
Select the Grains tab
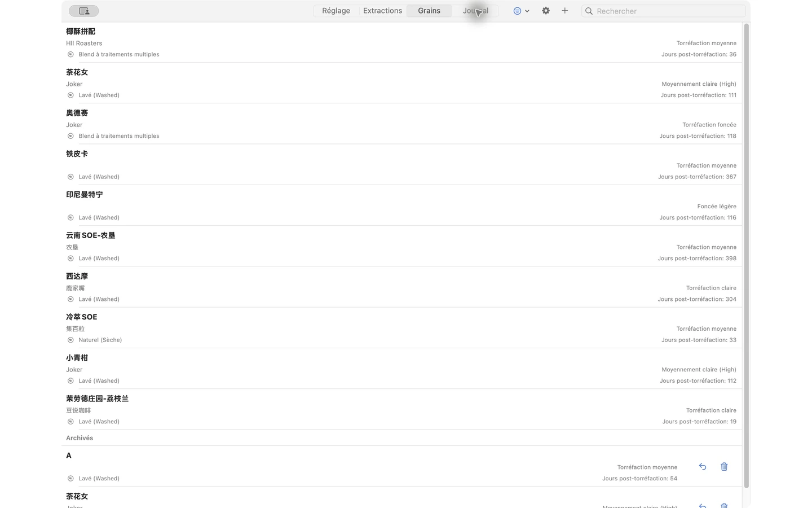429,11
